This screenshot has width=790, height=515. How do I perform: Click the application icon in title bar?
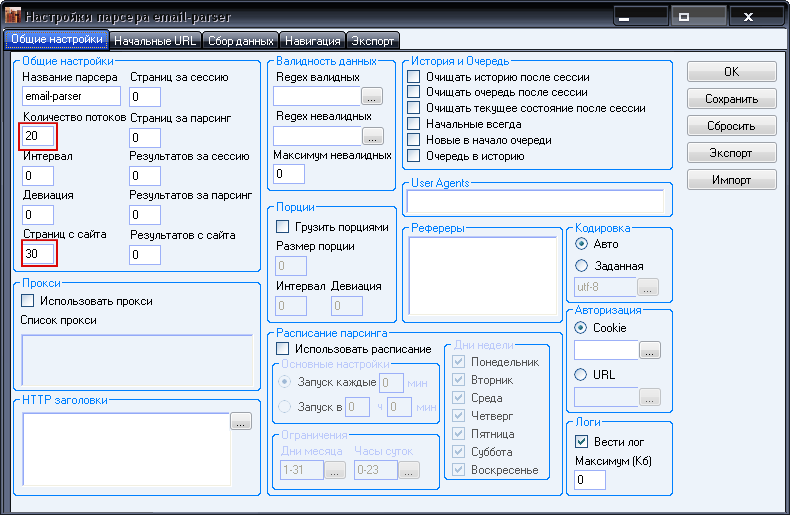click(13, 18)
